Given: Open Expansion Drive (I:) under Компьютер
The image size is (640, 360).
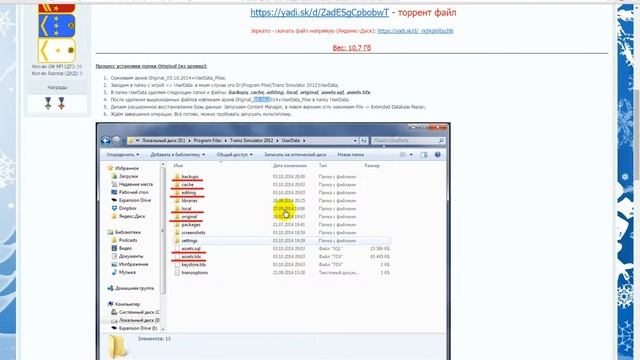Looking at the screenshot, I should click(x=134, y=328).
